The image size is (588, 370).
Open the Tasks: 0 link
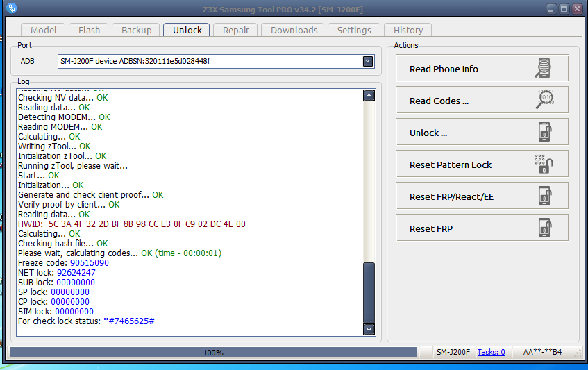(491, 352)
